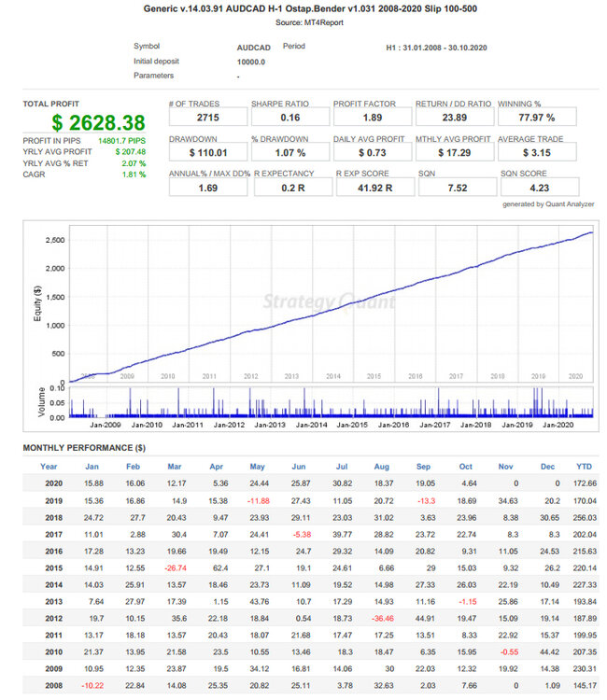Click the 2013 May value 43.76
The height and width of the screenshot is (700, 607).
click(x=260, y=602)
